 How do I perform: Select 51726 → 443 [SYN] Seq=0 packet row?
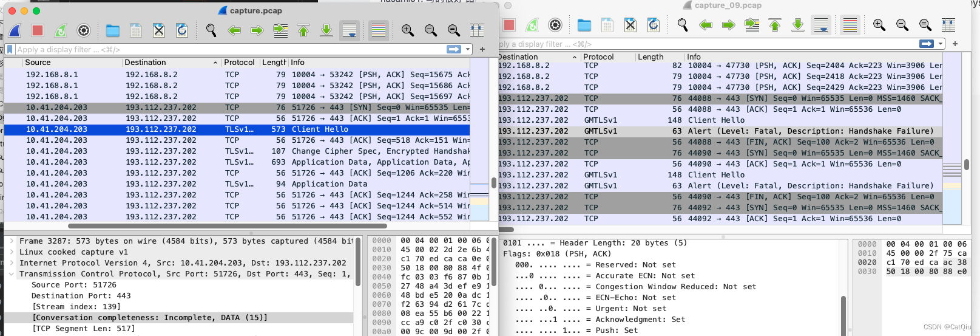(237, 108)
